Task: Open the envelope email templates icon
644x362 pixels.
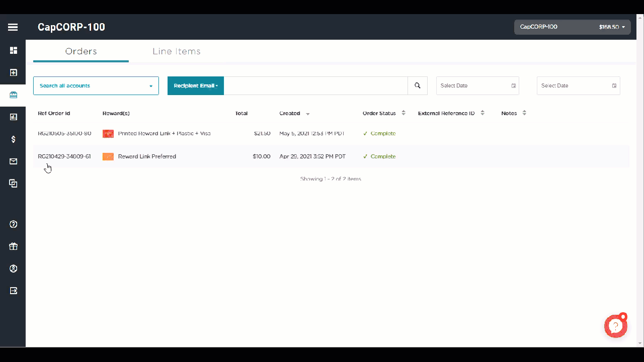Action: pos(13,161)
